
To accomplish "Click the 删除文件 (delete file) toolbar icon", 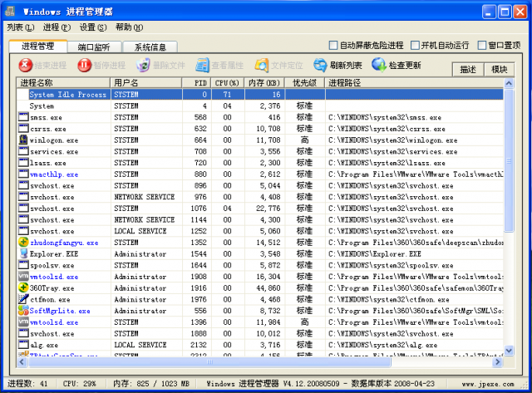I will [144, 65].
